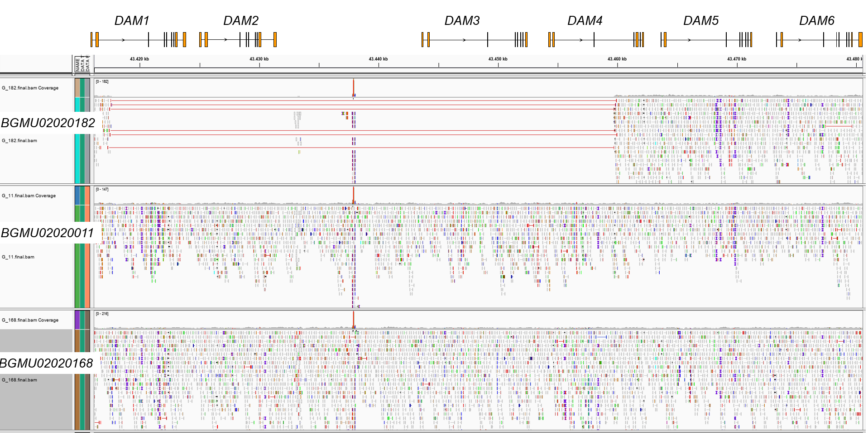
Task: Click the purple NAME swatch for G_168 coverage
Action: pos(77,320)
